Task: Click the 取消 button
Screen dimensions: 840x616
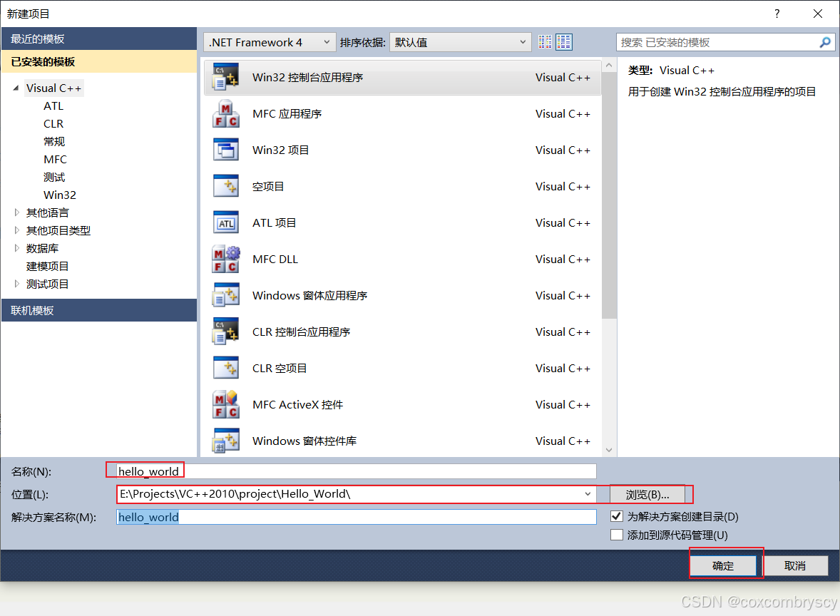Action: click(795, 565)
